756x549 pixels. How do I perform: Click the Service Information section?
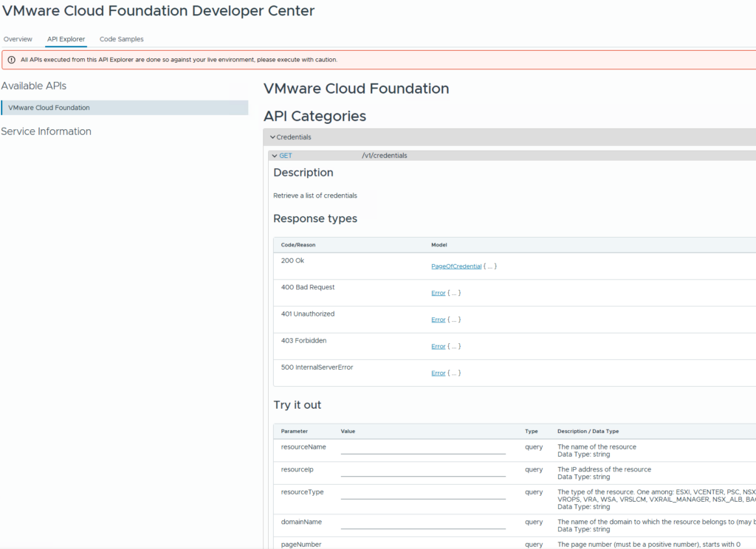click(46, 131)
